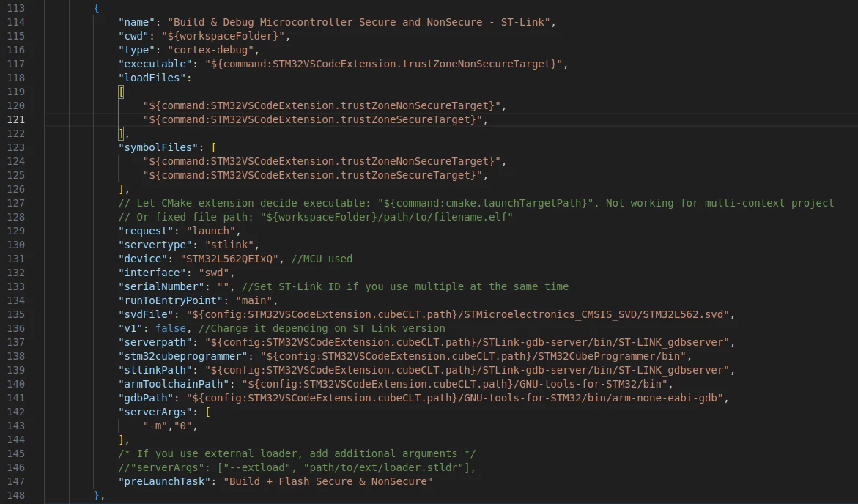Click the "servertype" key
The width and height of the screenshot is (858, 504).
pos(155,245)
